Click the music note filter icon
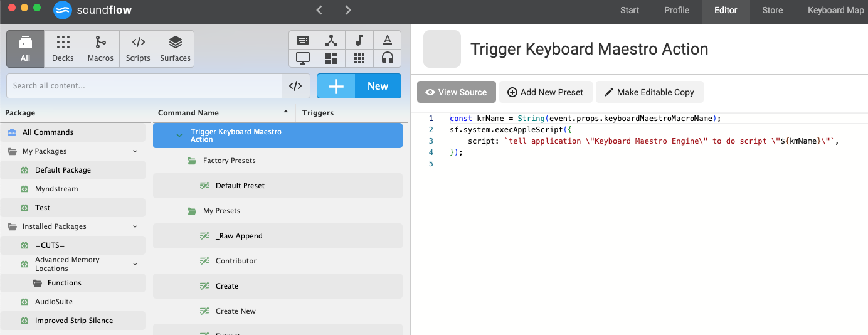Image resolution: width=868 pixels, height=335 pixels. (359, 40)
